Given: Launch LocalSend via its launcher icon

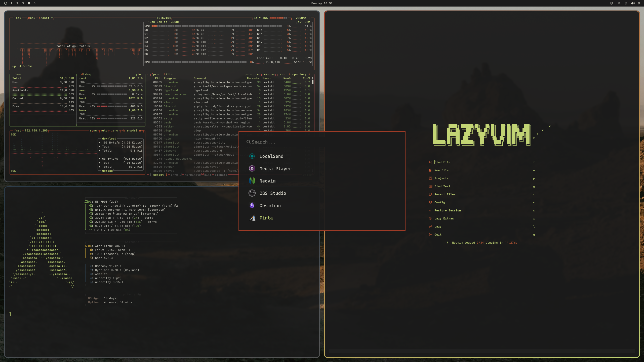Looking at the screenshot, I should click(252, 156).
